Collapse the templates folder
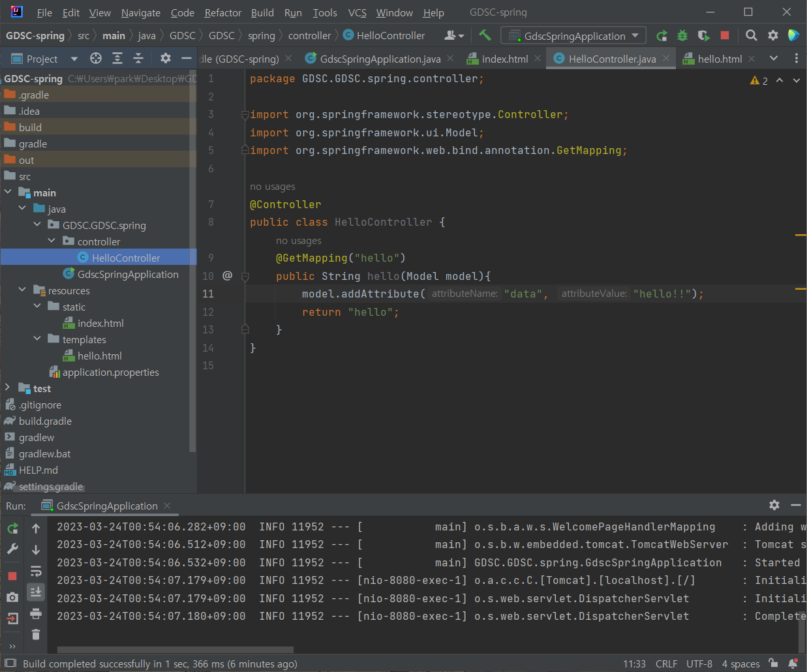 tap(37, 339)
